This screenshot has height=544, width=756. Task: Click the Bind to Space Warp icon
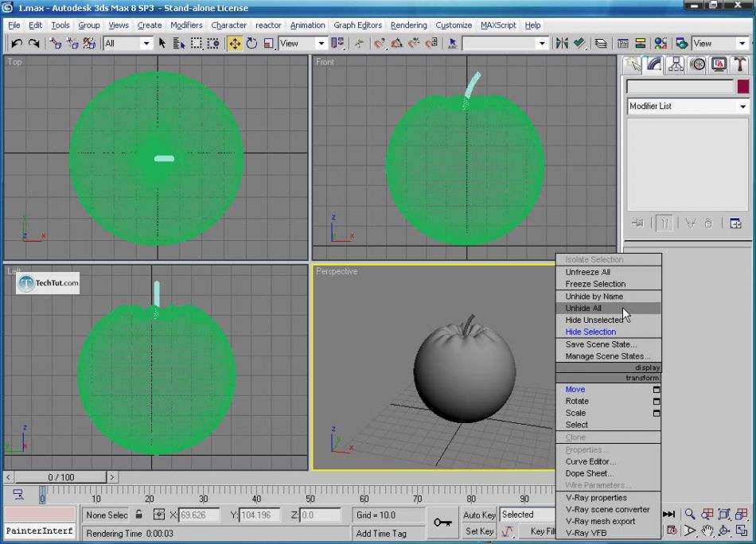pos(89,44)
